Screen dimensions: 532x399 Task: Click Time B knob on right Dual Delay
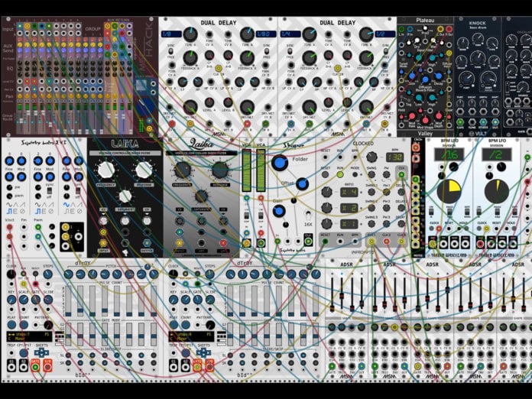click(366, 34)
